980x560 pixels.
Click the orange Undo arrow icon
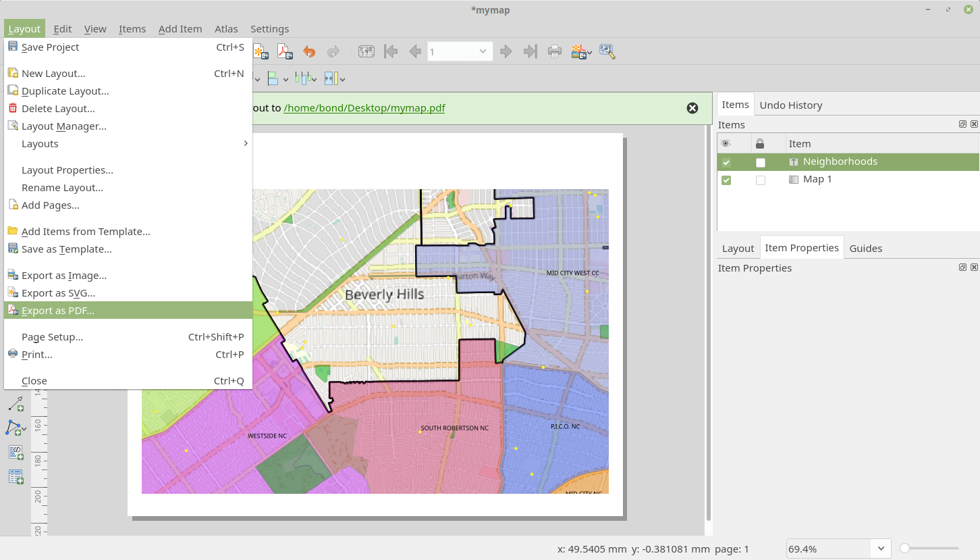(x=309, y=52)
